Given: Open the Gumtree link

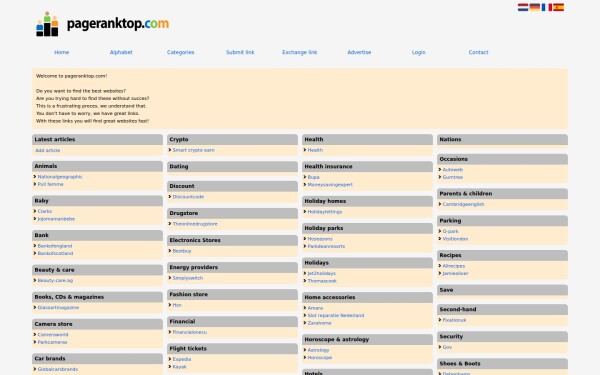Looking at the screenshot, I should click(x=453, y=177).
